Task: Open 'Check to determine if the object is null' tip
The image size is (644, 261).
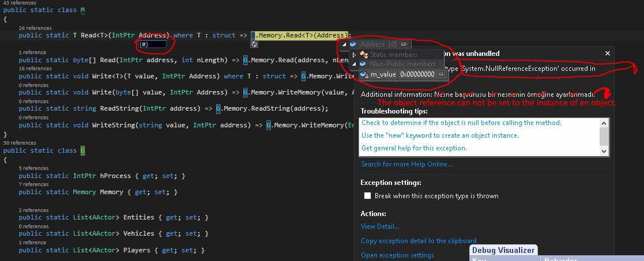Action: pyautogui.click(x=461, y=123)
